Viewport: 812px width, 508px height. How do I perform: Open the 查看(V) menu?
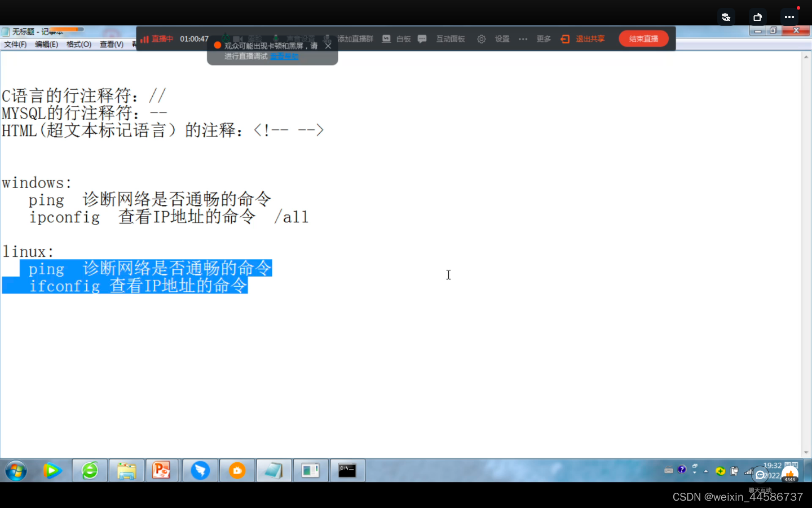(x=112, y=45)
